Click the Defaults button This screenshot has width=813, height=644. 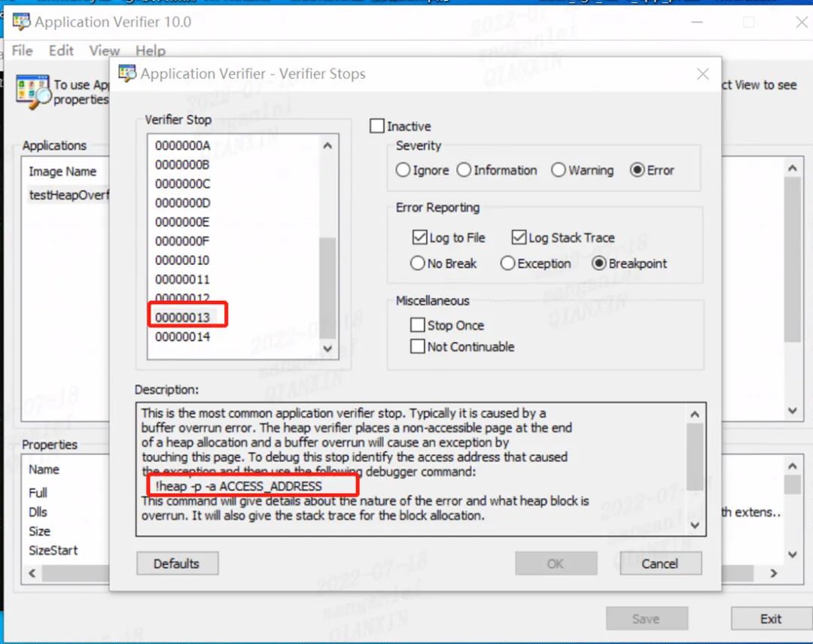[x=177, y=563]
